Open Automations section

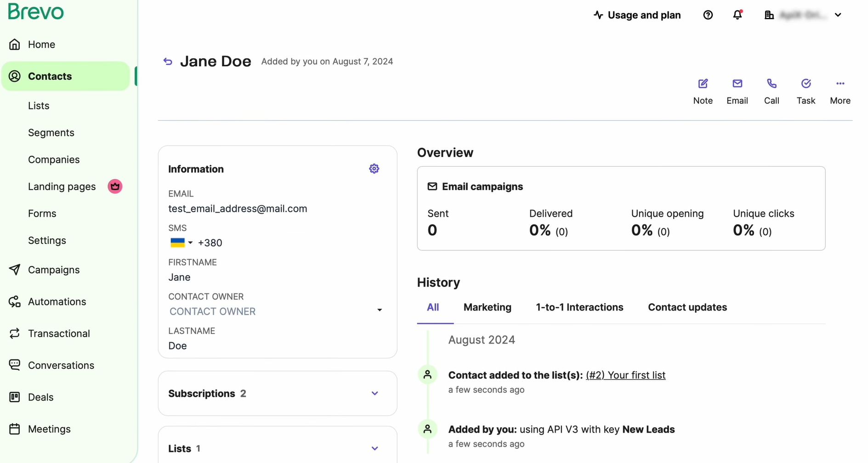click(57, 302)
